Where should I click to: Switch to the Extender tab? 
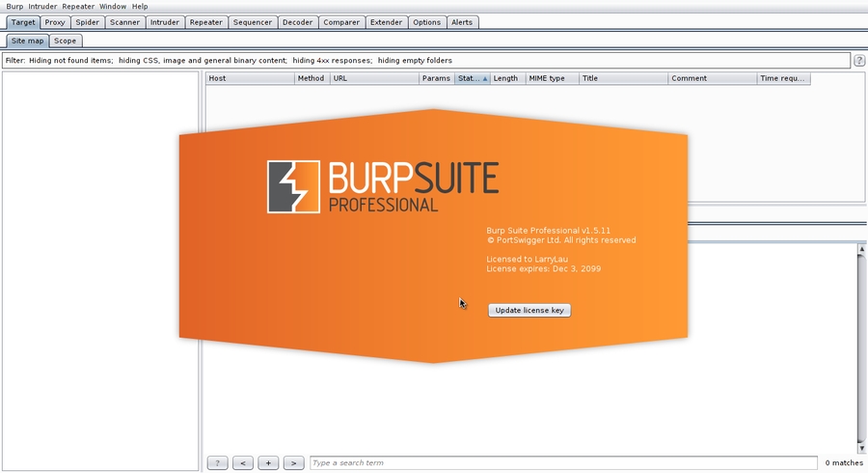pyautogui.click(x=386, y=22)
